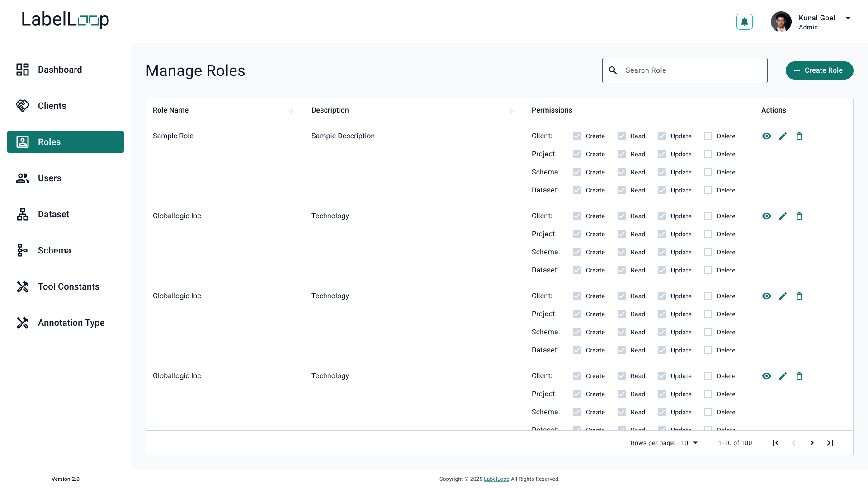Edit Sample Role with pencil icon
The height and width of the screenshot is (488, 868).
tap(783, 136)
